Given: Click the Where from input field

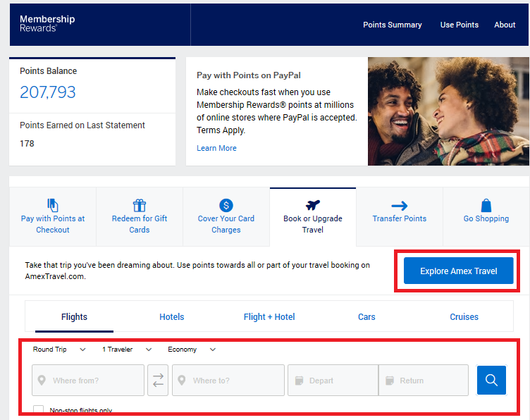Looking at the screenshot, I should [88, 380].
